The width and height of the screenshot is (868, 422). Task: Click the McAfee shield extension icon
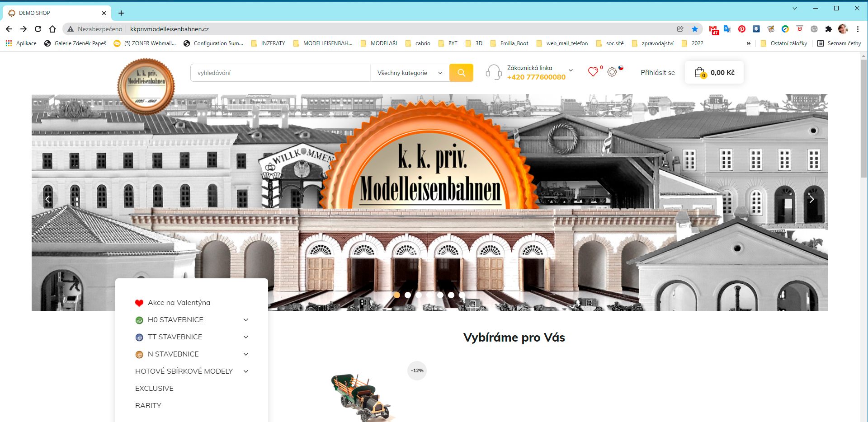799,29
